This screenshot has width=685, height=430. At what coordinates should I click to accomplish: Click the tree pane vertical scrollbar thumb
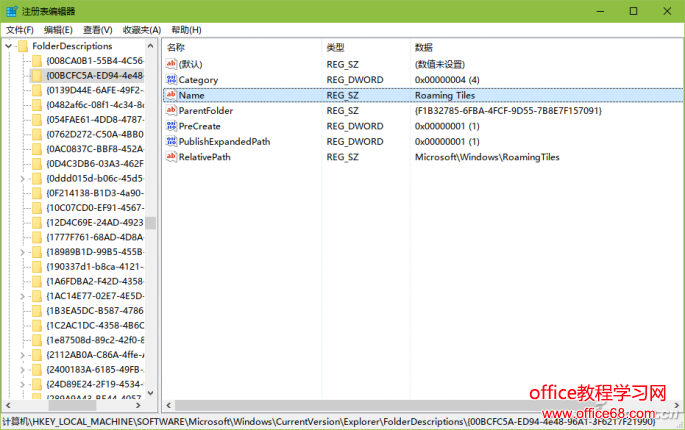tap(151, 223)
